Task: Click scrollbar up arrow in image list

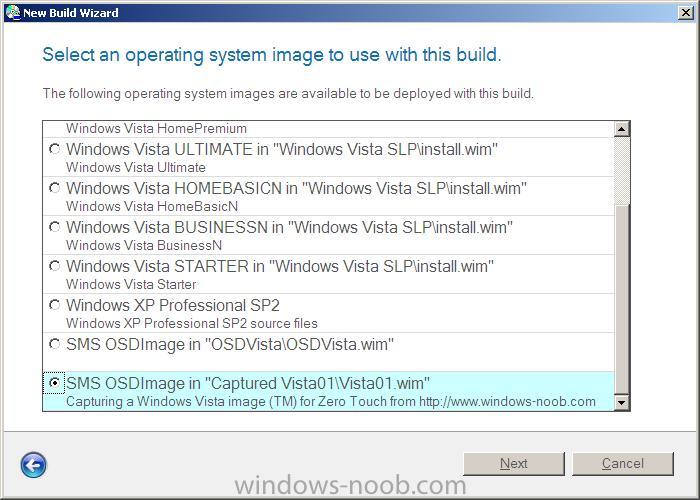Action: (x=621, y=129)
